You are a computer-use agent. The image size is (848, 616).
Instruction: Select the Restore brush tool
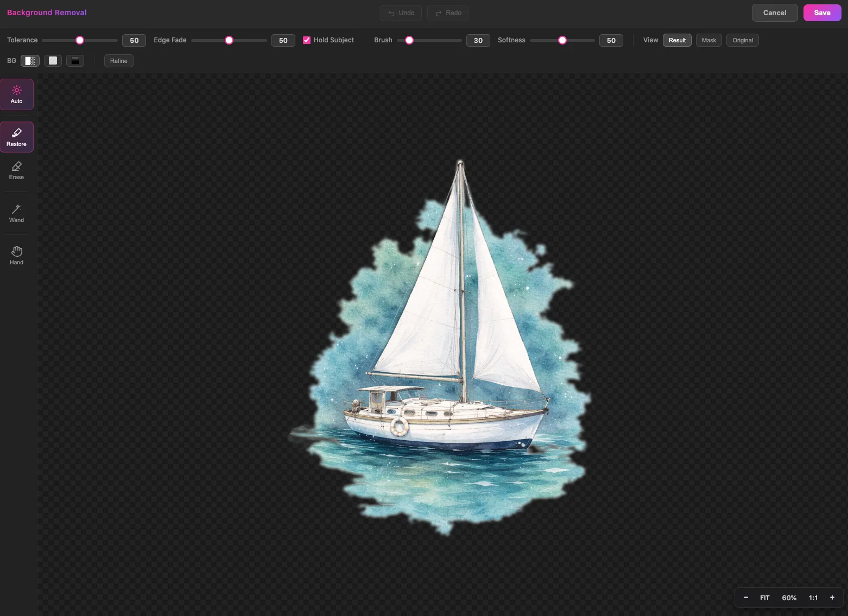pyautogui.click(x=17, y=137)
